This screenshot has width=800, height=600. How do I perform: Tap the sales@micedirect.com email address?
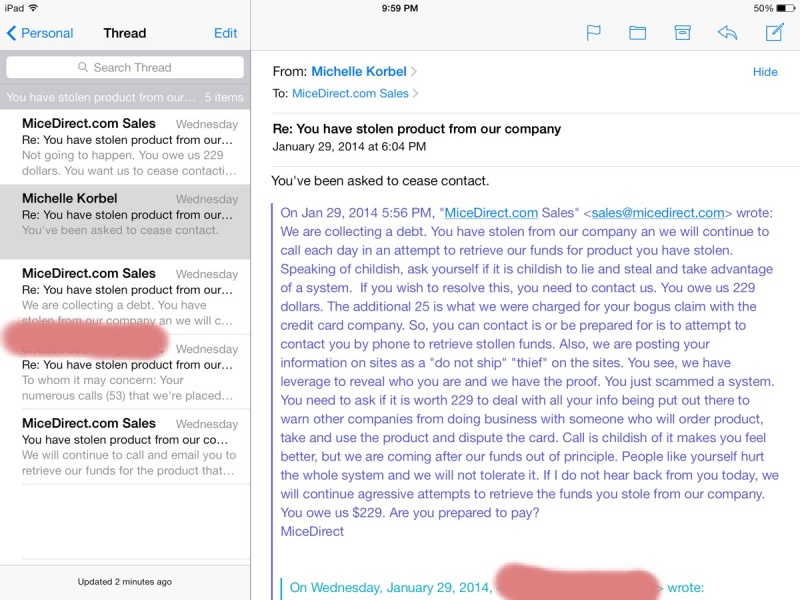658,213
